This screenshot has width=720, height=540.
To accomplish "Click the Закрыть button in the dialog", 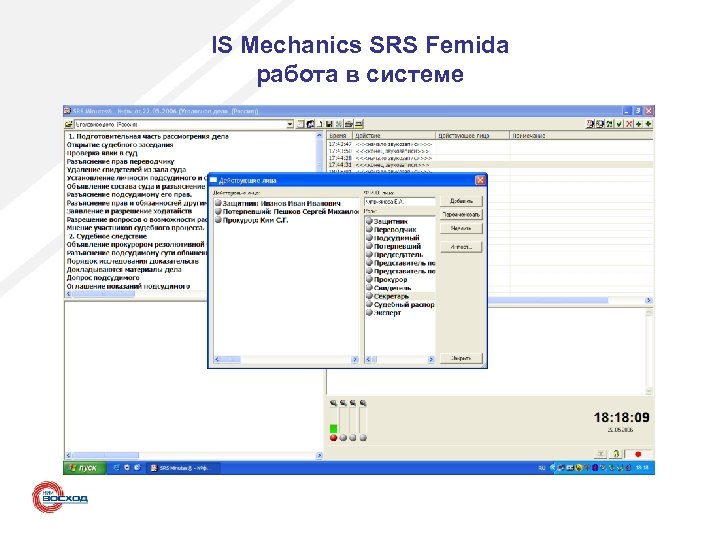I will [461, 358].
